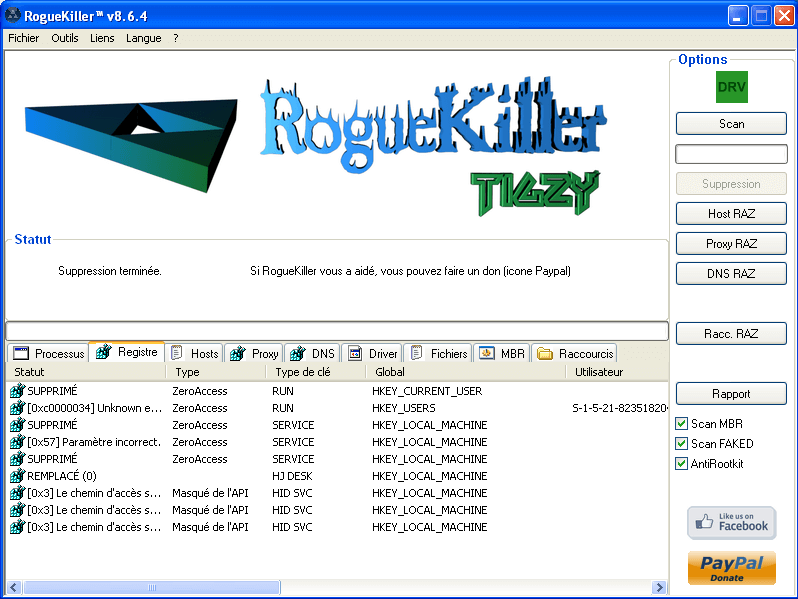The image size is (798, 599).
Task: Sort by the Type de clé column header
Action: click(x=316, y=372)
